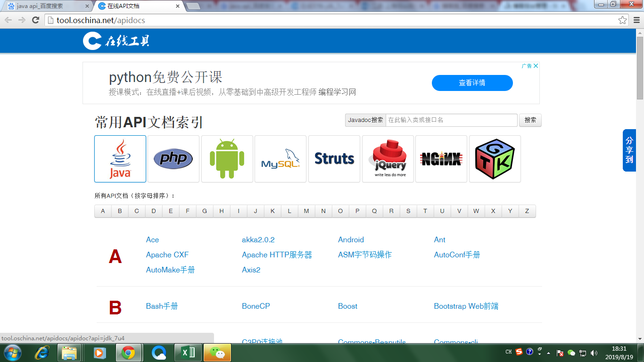Open the Windows Start button
Screen dimensions: 644x362
(12, 353)
